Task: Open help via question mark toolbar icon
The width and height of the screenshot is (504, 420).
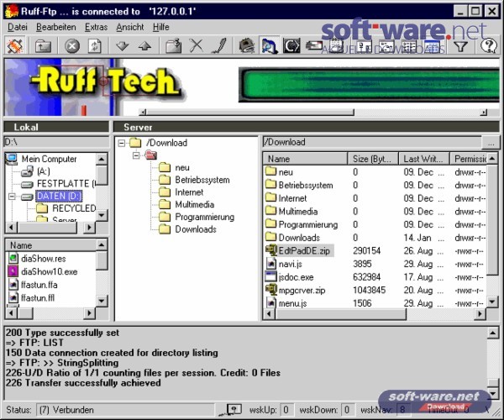Action: click(488, 46)
